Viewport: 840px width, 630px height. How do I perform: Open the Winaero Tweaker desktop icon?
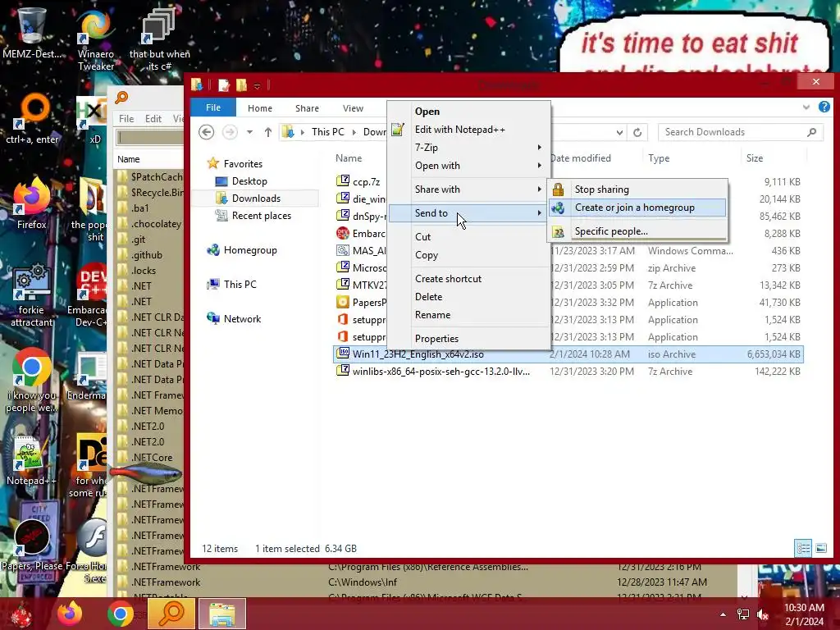95,39
